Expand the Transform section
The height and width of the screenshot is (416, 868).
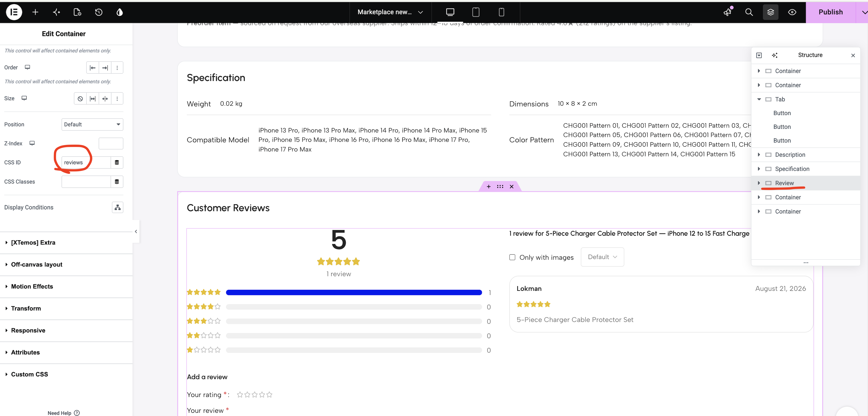(66, 308)
